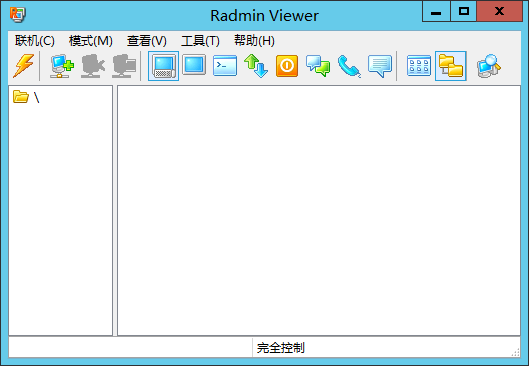Click the orange Shutdown power icon

click(x=287, y=66)
